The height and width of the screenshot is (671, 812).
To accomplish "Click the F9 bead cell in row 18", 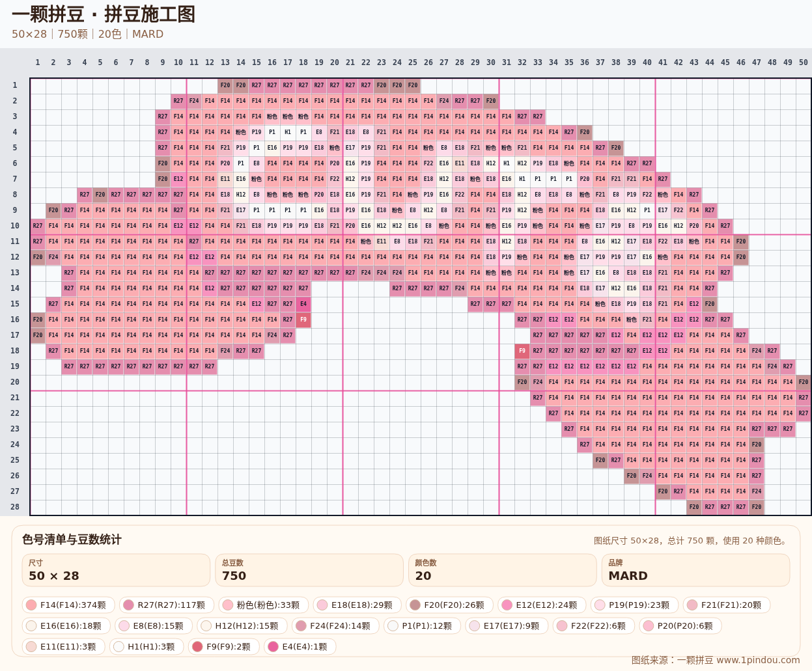I will [x=522, y=351].
